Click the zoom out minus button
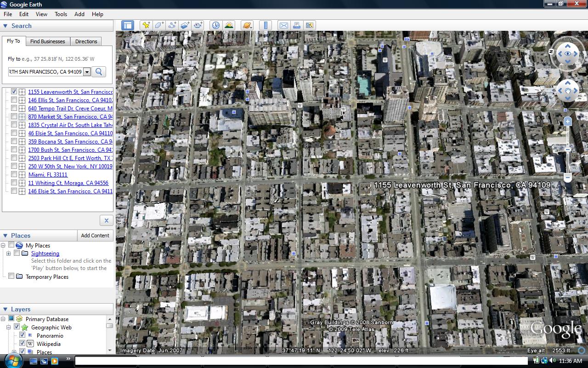588x368 pixels. click(568, 177)
